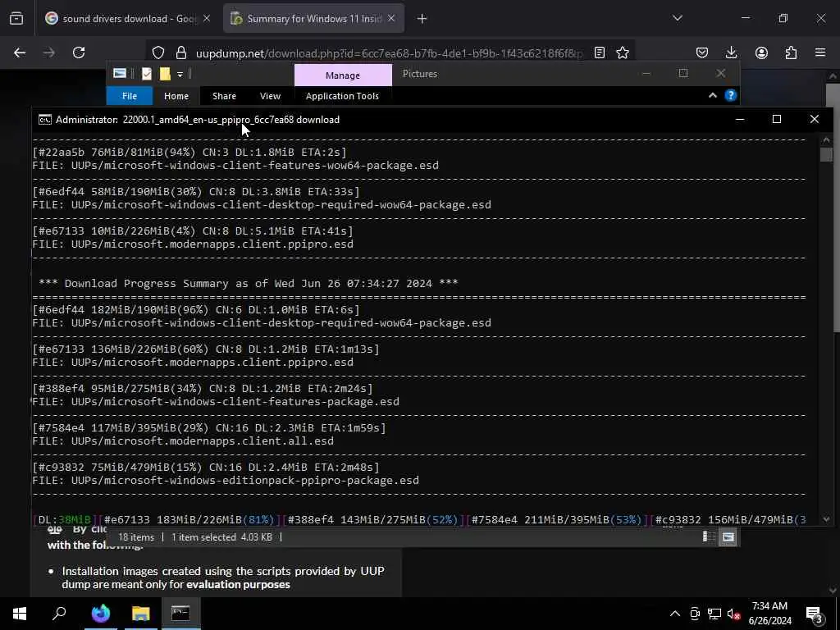Click '18 items' in Explorer status bar
Screen dimensions: 840x630
pyautogui.click(x=136, y=536)
